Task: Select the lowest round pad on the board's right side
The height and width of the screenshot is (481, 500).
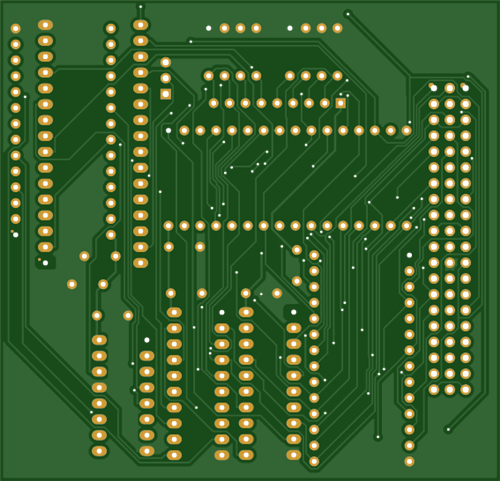Action: point(409,461)
